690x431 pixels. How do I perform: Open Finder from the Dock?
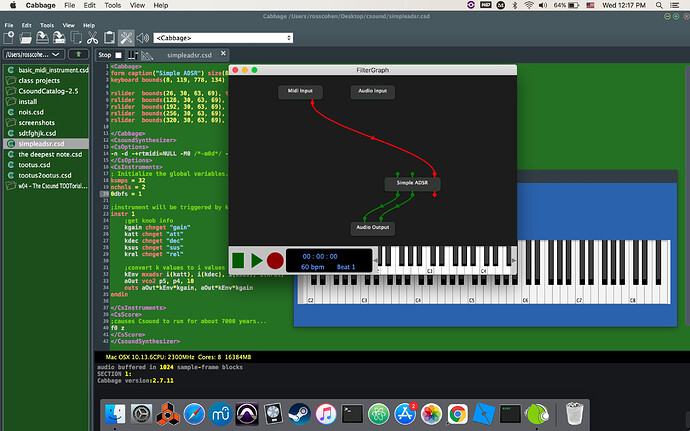[115, 414]
